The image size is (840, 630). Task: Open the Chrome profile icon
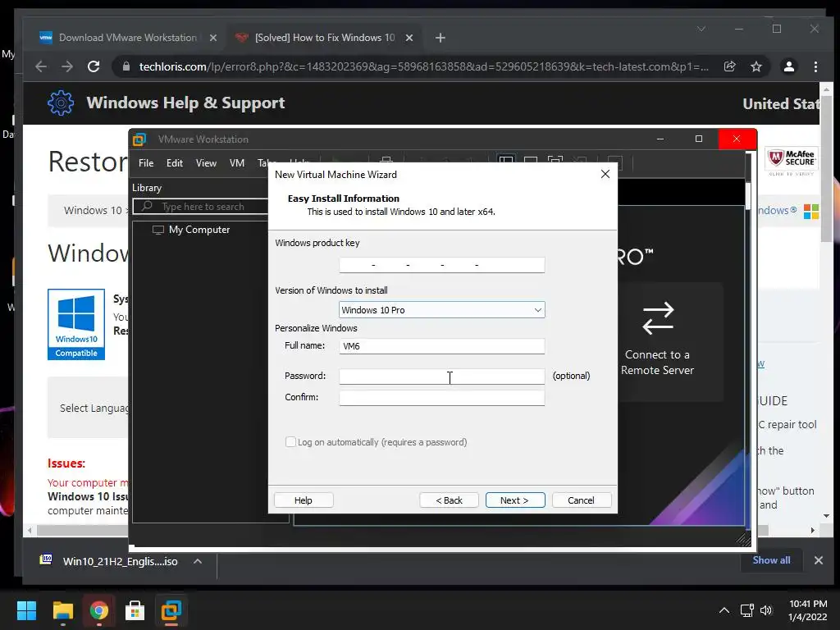point(788,66)
